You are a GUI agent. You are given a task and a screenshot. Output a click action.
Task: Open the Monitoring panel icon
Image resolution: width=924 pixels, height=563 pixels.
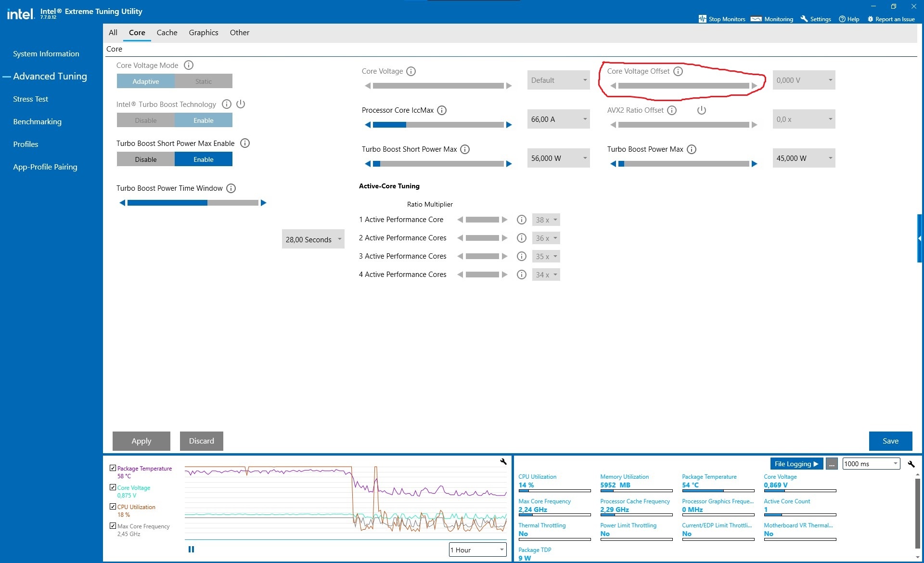pyautogui.click(x=772, y=19)
